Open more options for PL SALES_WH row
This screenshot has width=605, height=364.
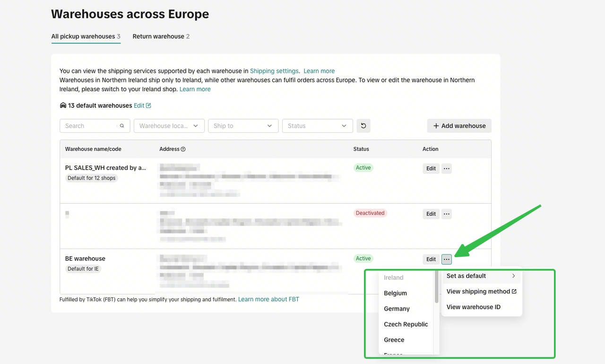pyautogui.click(x=447, y=168)
